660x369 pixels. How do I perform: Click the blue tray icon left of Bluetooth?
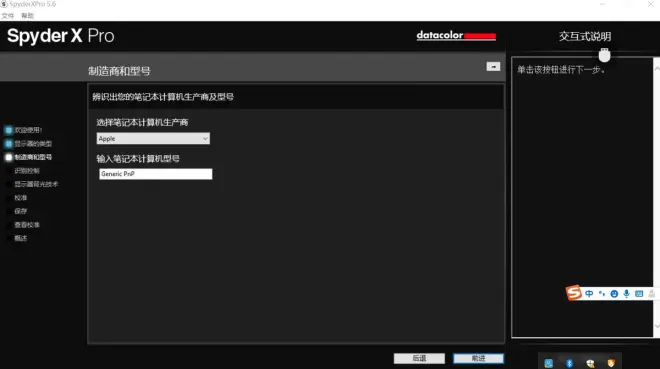click(x=548, y=363)
